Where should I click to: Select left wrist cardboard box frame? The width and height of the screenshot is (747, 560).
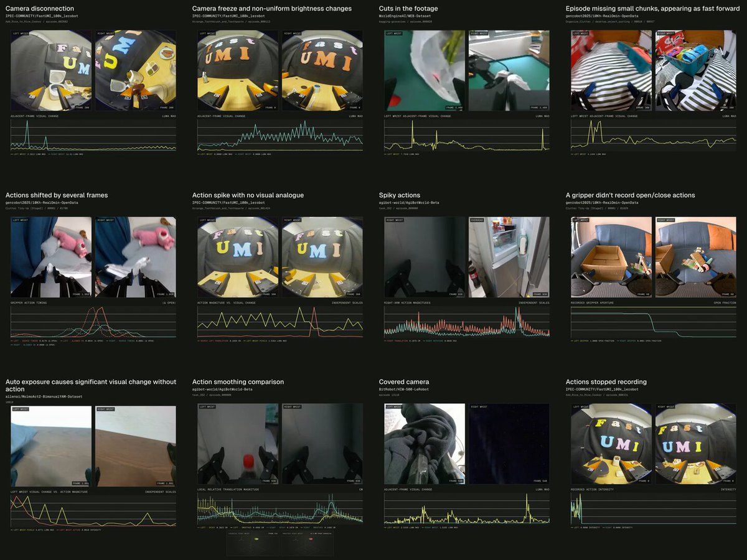(611, 258)
